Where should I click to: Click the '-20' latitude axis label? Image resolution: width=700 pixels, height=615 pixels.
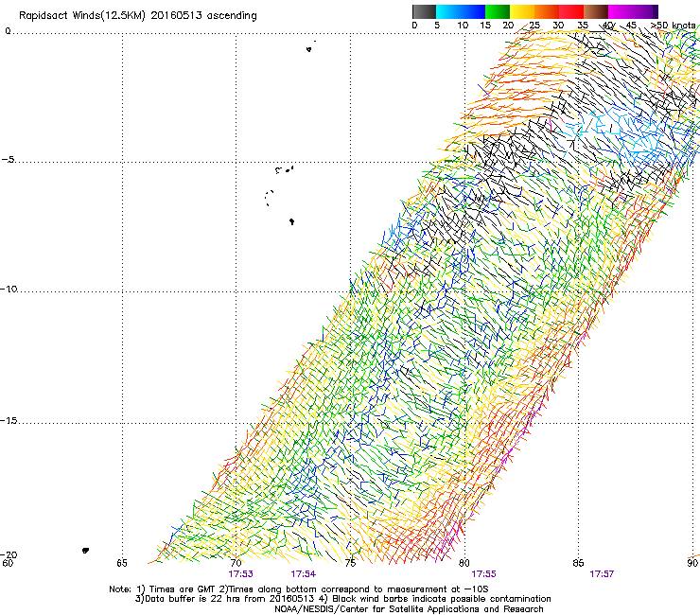[x=9, y=554]
